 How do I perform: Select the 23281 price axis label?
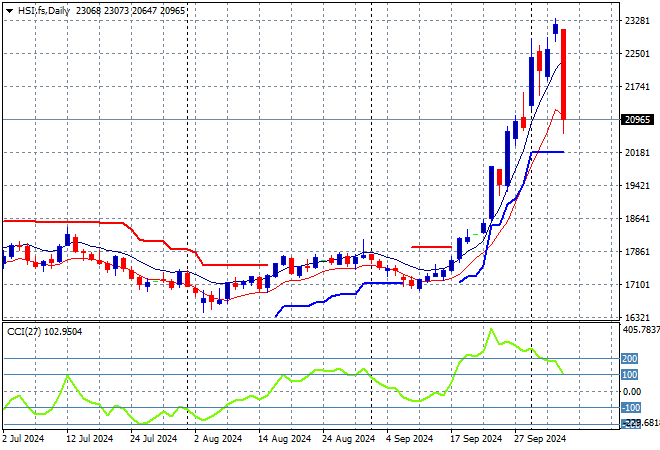click(637, 21)
